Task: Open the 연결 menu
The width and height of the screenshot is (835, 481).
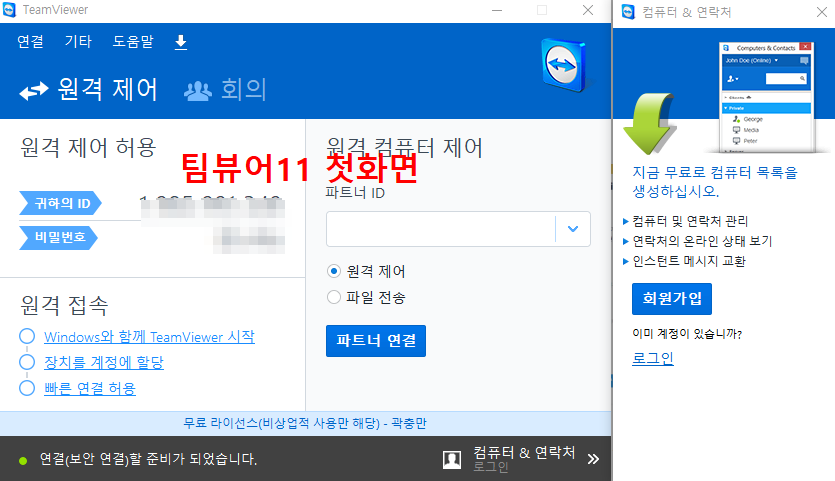Action: coord(30,42)
